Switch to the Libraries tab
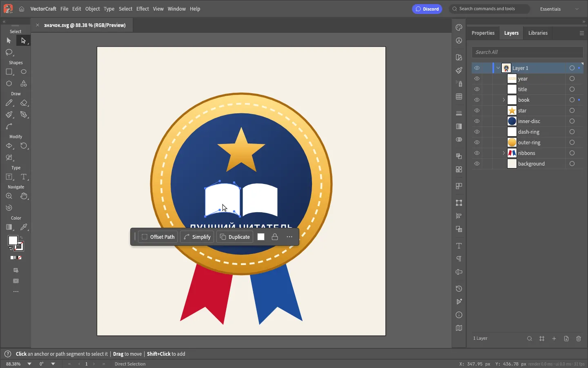 tap(538, 33)
